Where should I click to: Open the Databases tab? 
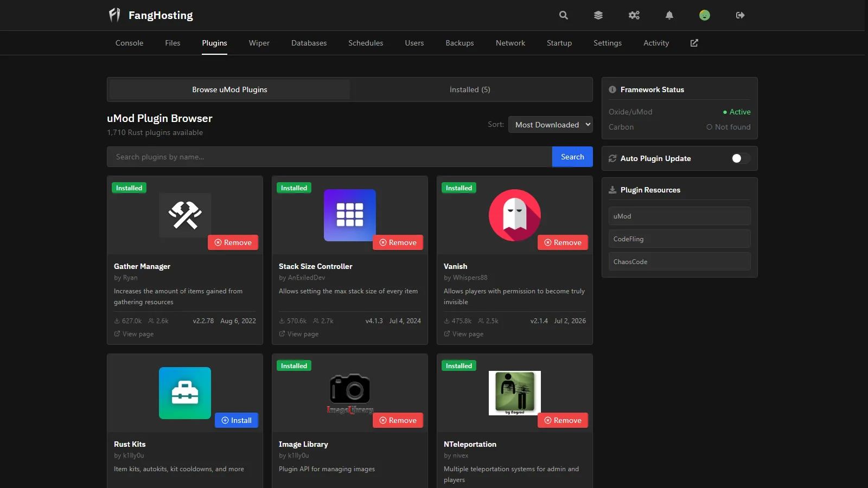pyautogui.click(x=309, y=43)
